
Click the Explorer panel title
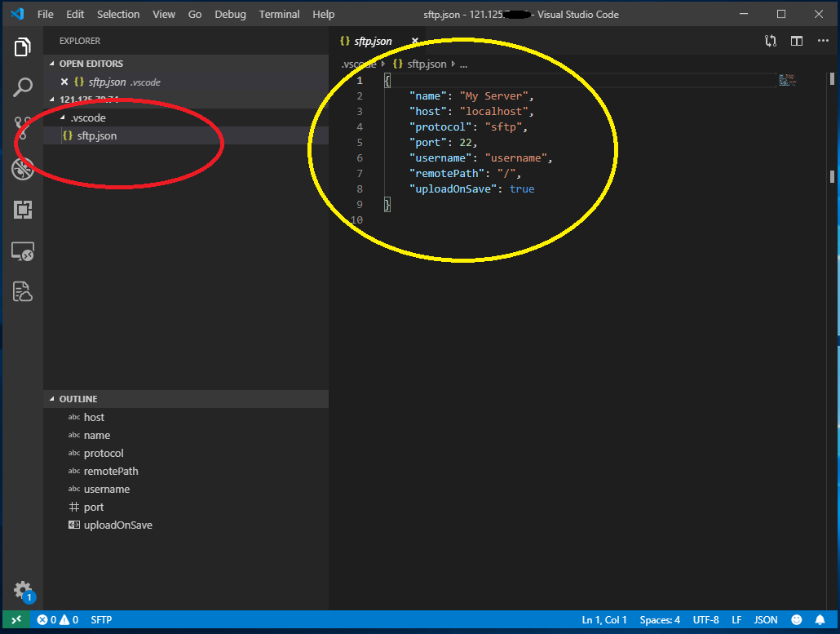coord(80,41)
